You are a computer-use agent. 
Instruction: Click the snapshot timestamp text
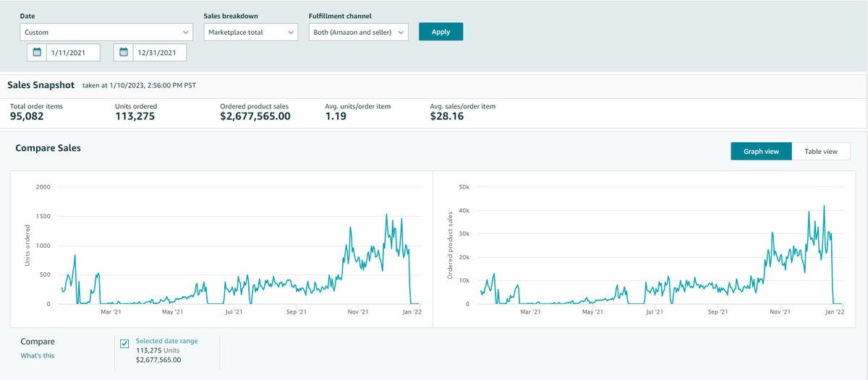139,85
